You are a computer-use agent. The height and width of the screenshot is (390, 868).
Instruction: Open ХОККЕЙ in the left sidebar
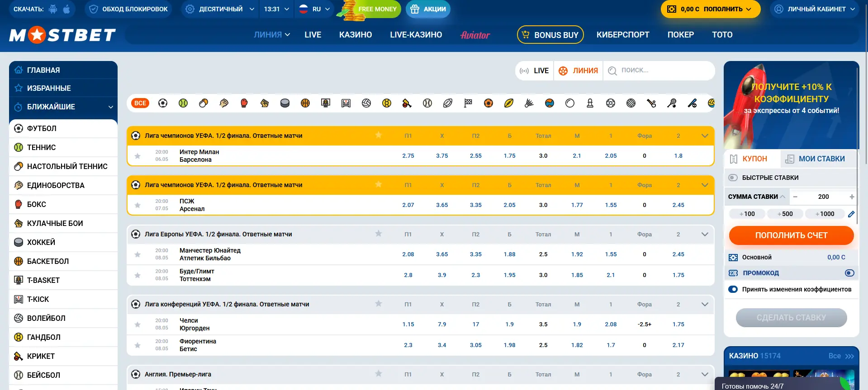63,242
